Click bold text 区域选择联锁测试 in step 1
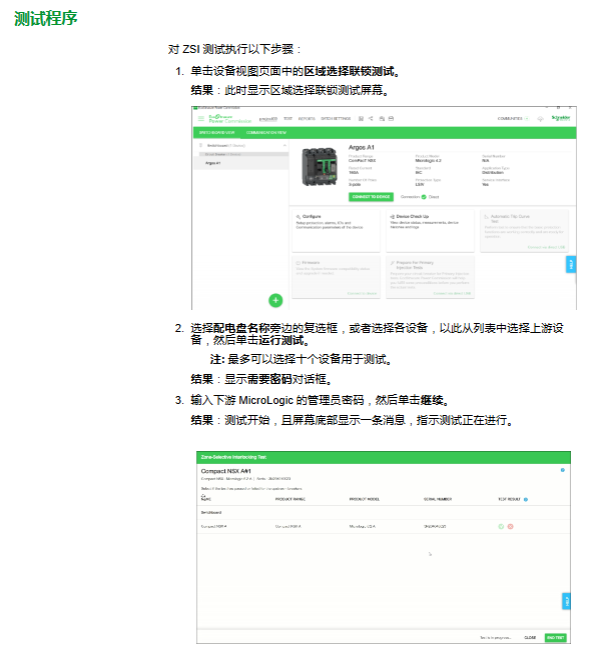 pyautogui.click(x=349, y=71)
